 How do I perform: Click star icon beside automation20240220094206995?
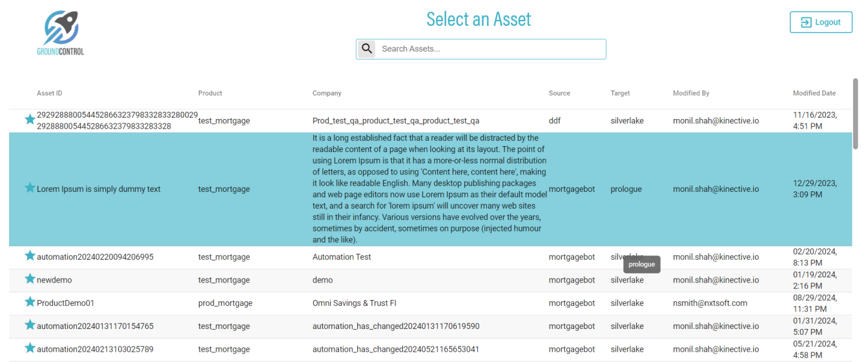pyautogui.click(x=30, y=256)
